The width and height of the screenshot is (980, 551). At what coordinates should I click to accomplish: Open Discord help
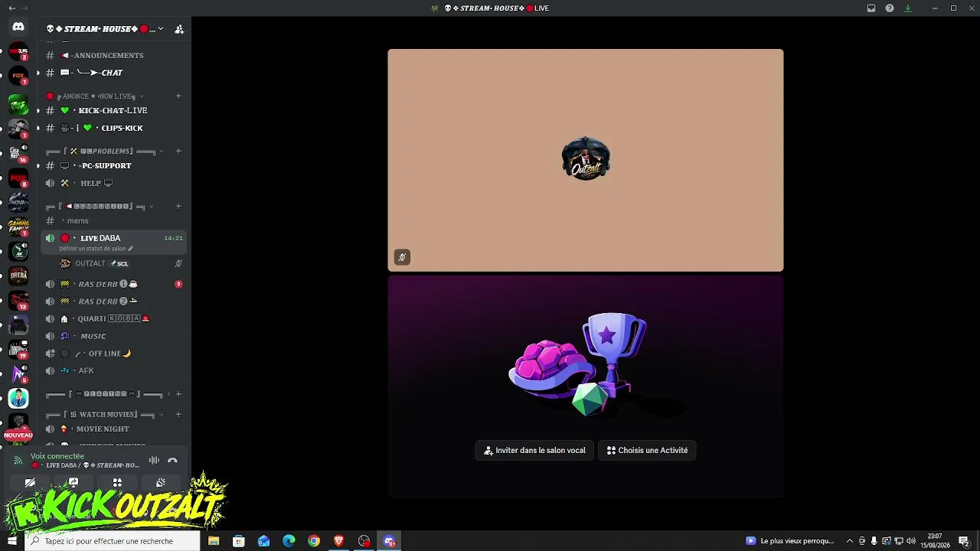890,8
